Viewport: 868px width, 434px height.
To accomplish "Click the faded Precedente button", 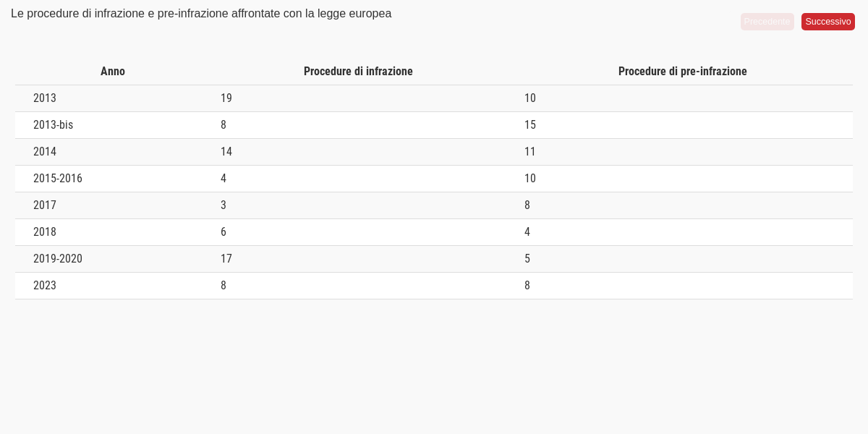I will (x=767, y=22).
